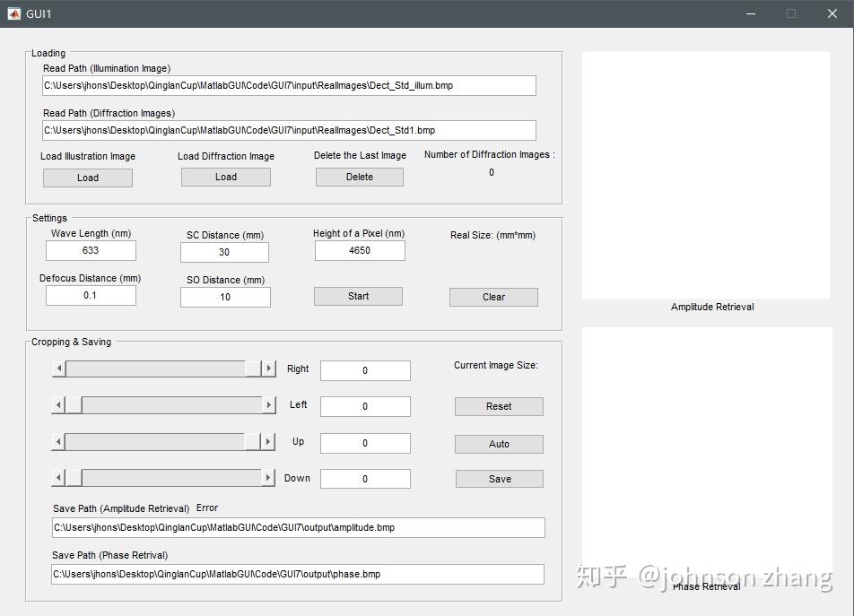The image size is (854, 616).
Task: Click left arrow on the Down crop slider
Action: pyautogui.click(x=57, y=478)
